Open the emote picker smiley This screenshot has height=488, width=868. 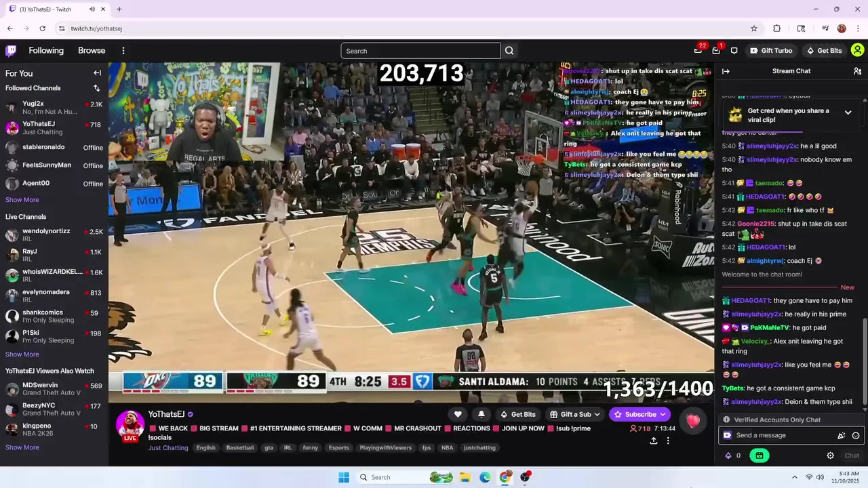pyautogui.click(x=856, y=436)
